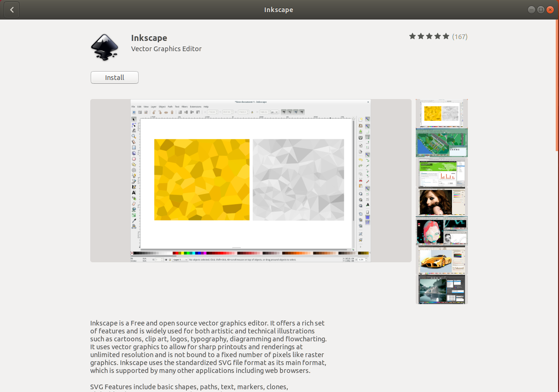This screenshot has height=392, width=559.
Task: Select the yellow sports car thumbnail
Action: pos(442,260)
